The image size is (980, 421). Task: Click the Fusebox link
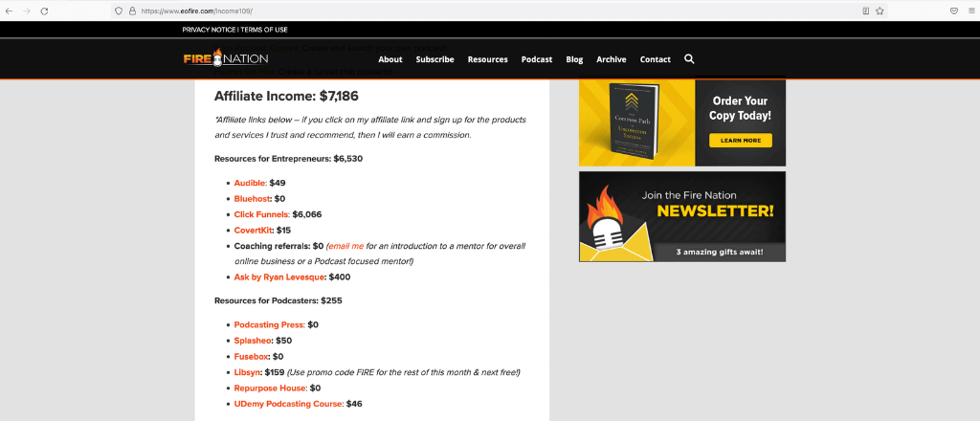tap(252, 356)
